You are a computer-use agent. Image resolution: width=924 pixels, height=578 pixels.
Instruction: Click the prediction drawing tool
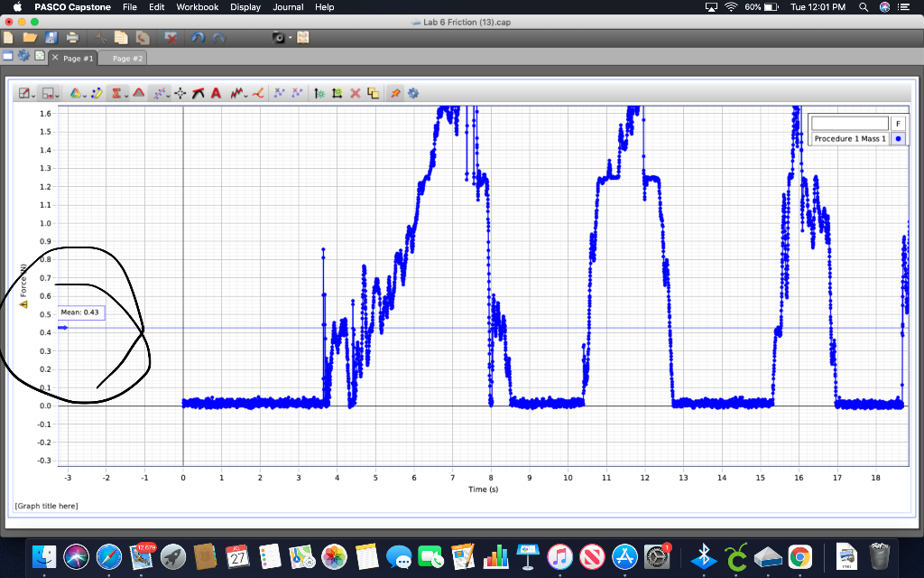coord(257,93)
